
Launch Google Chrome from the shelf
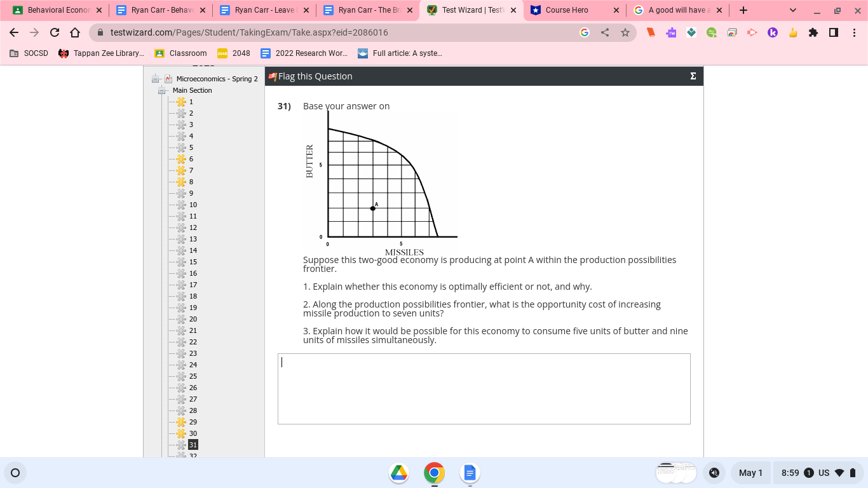coord(435,473)
